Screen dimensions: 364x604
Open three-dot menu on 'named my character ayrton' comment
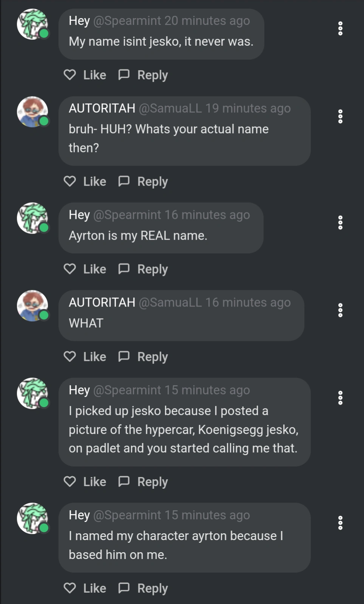340,523
